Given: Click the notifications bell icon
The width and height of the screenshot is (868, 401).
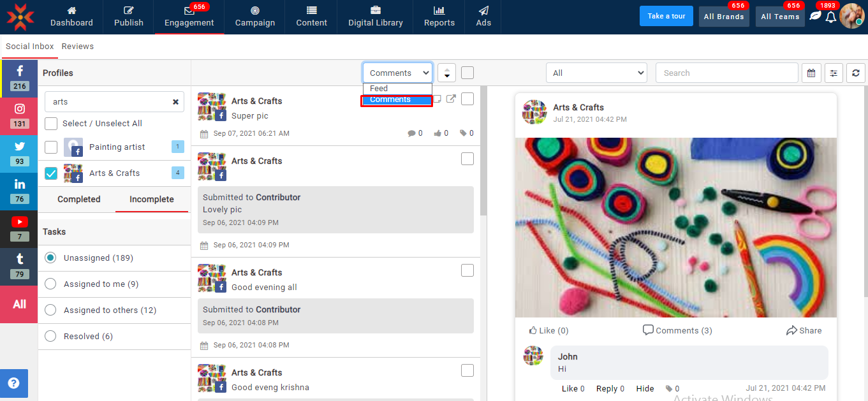Looking at the screenshot, I should tap(830, 17).
